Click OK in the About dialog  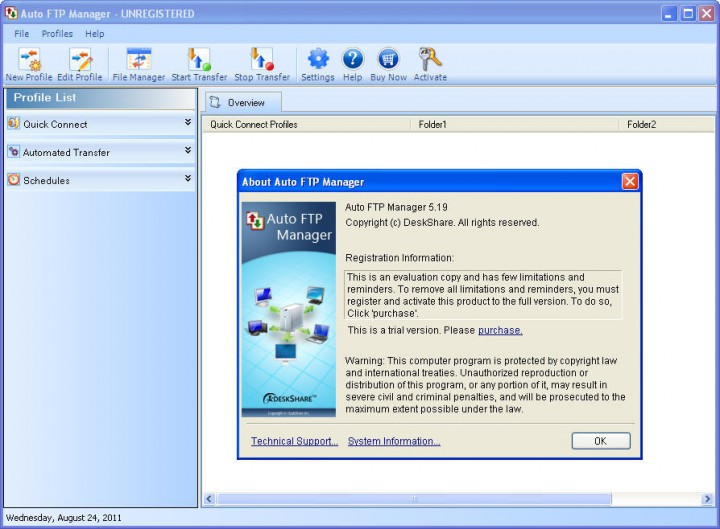pos(601,441)
